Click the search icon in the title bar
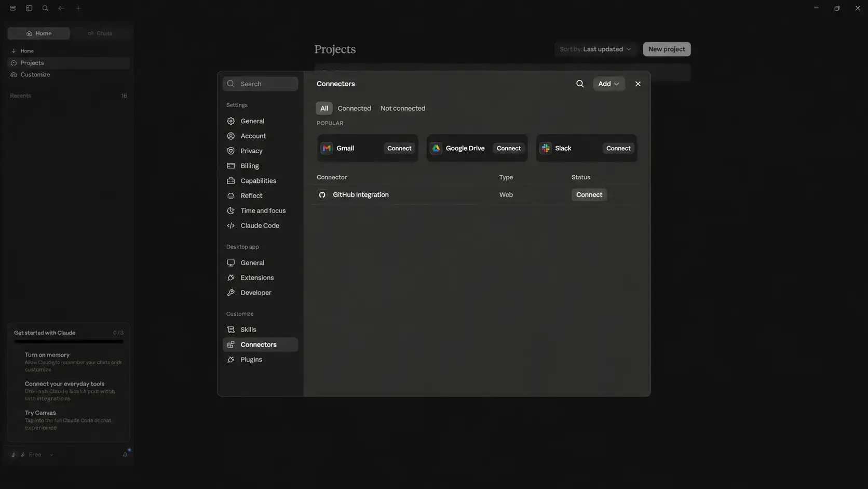The height and width of the screenshot is (489, 868). (x=45, y=8)
